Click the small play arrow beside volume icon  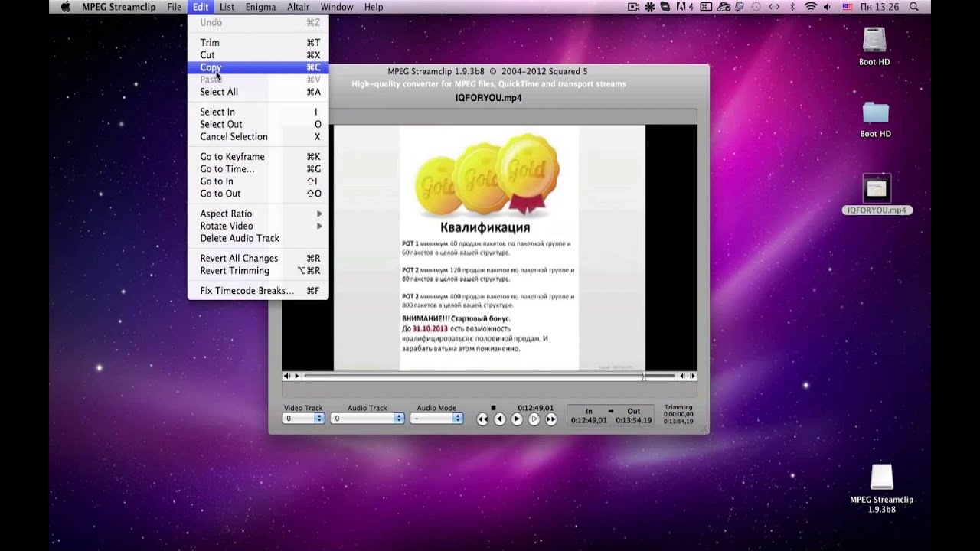tap(297, 376)
